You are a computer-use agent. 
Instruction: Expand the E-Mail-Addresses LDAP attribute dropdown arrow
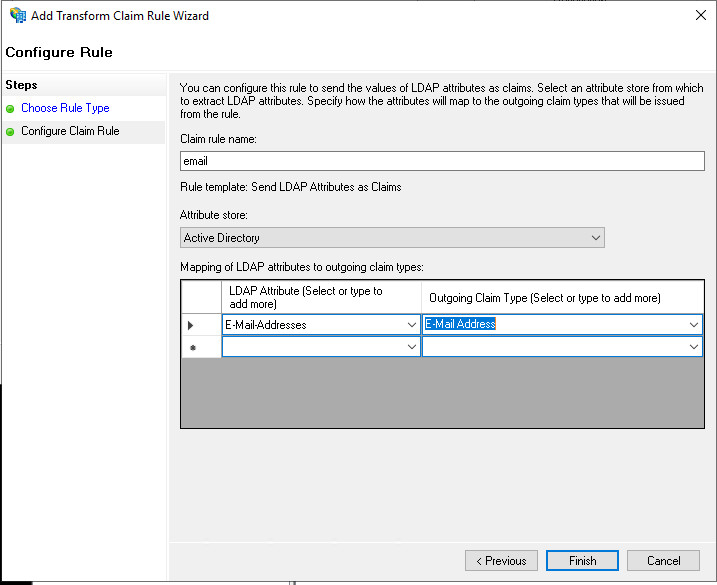coord(412,325)
